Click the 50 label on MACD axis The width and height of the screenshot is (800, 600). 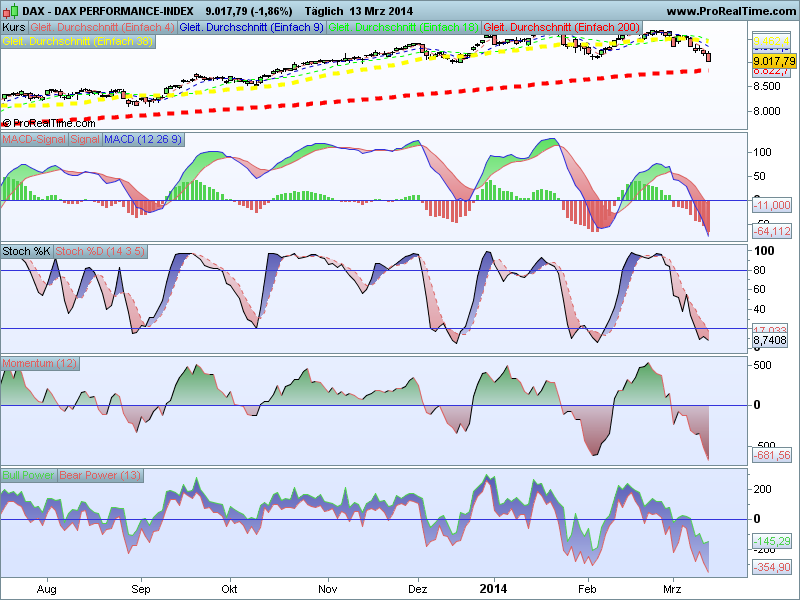(x=759, y=177)
